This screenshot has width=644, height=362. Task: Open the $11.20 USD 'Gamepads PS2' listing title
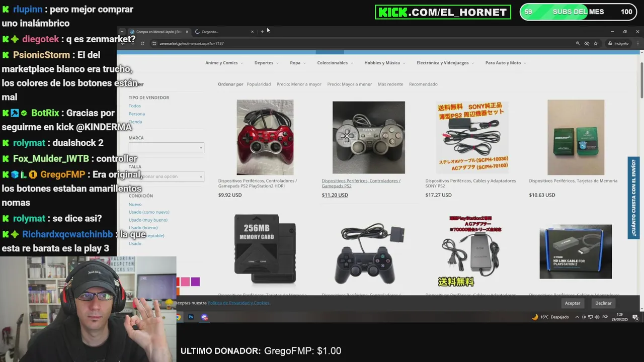click(x=361, y=183)
